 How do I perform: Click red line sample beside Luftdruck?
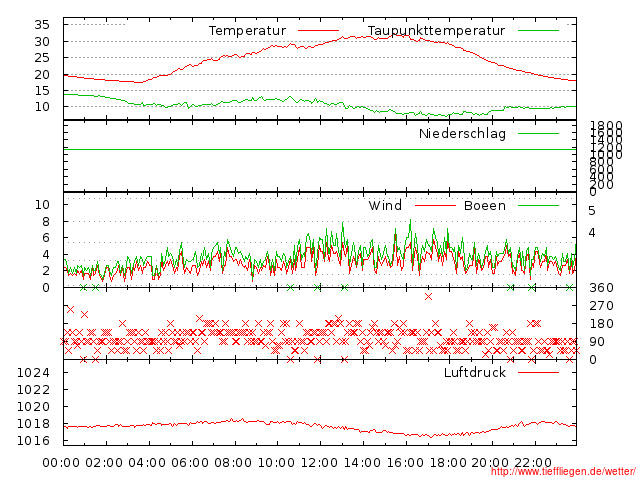click(x=538, y=373)
